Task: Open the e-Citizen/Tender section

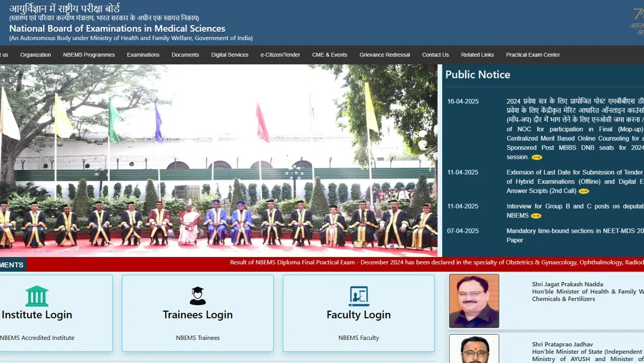Action: (280, 54)
